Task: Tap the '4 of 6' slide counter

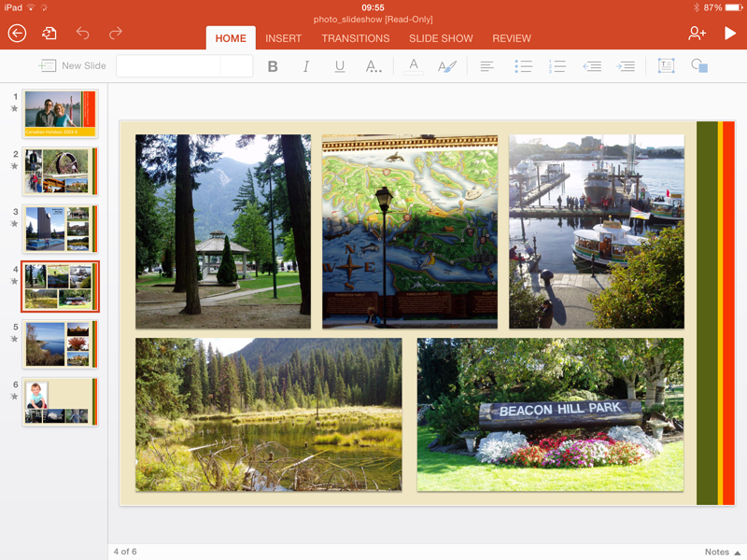Action: pos(125,552)
